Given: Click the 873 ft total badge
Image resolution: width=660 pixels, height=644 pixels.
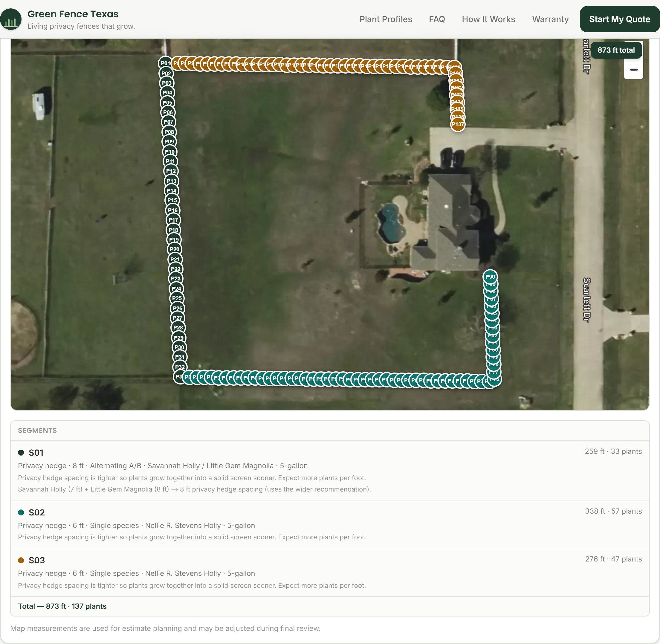Looking at the screenshot, I should point(616,50).
